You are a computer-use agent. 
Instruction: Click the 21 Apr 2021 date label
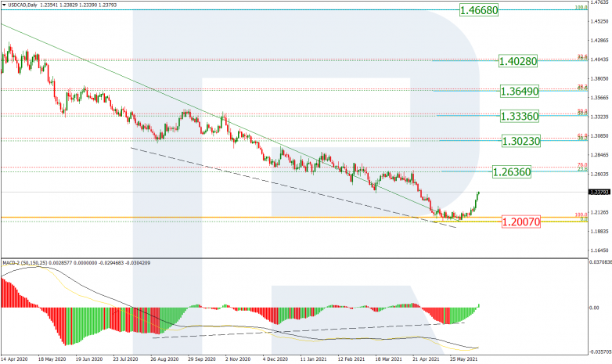426,359
